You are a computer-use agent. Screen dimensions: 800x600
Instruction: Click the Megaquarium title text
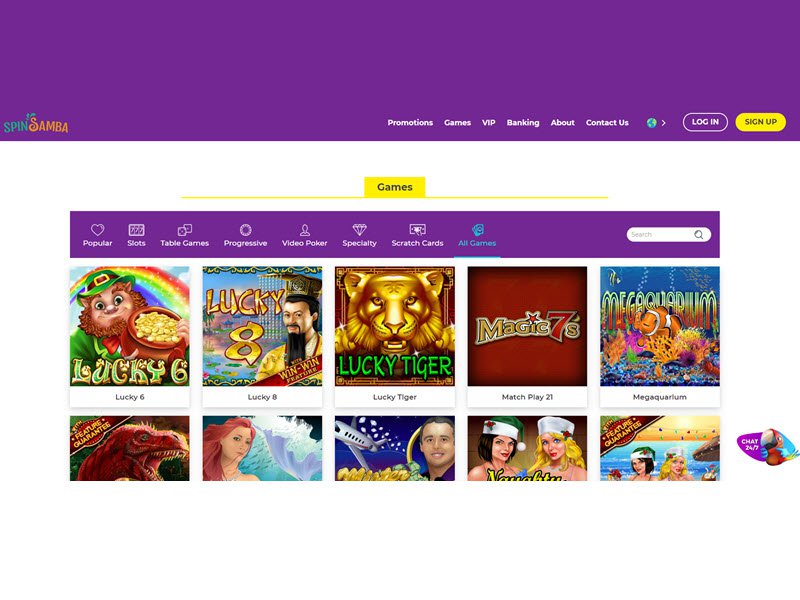(660, 397)
